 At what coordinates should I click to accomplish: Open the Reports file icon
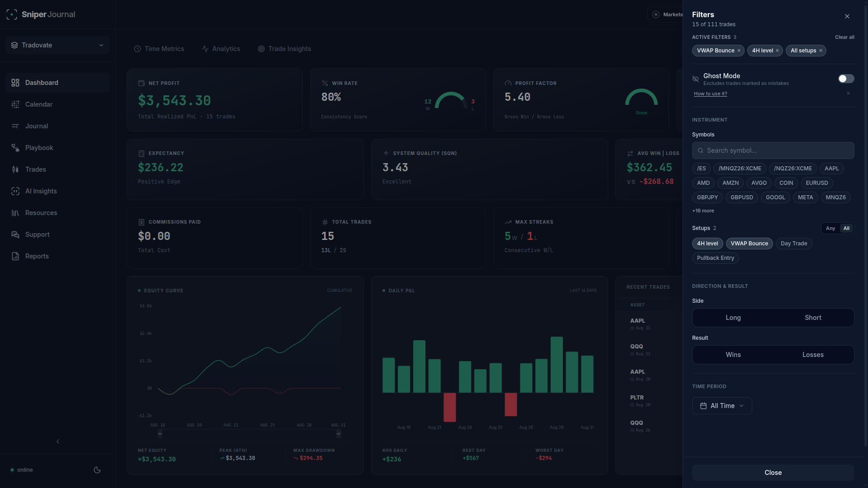[15, 256]
